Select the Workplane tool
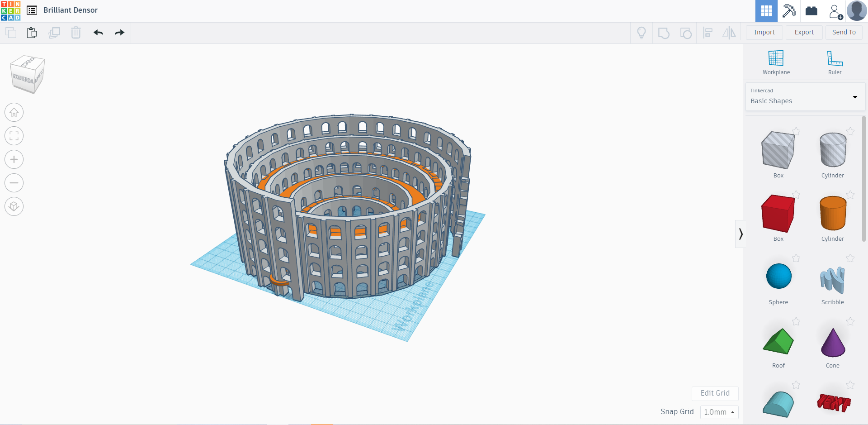868x425 pixels. (x=776, y=62)
